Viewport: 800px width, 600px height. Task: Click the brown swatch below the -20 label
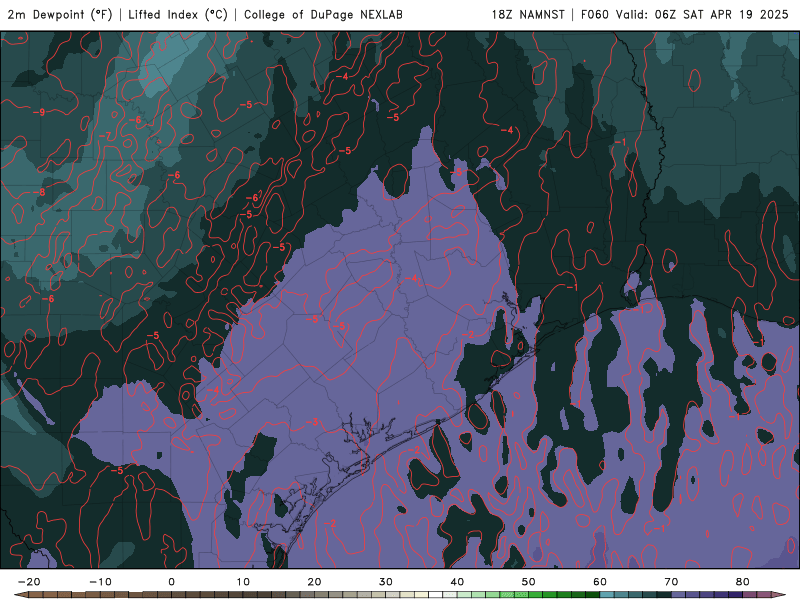tap(36, 595)
